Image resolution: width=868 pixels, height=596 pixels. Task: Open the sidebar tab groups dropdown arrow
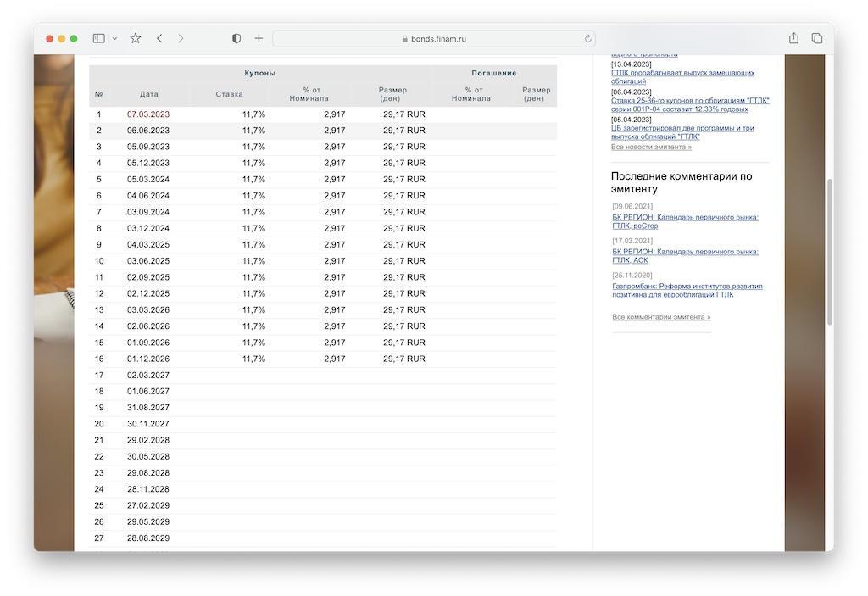coord(114,39)
